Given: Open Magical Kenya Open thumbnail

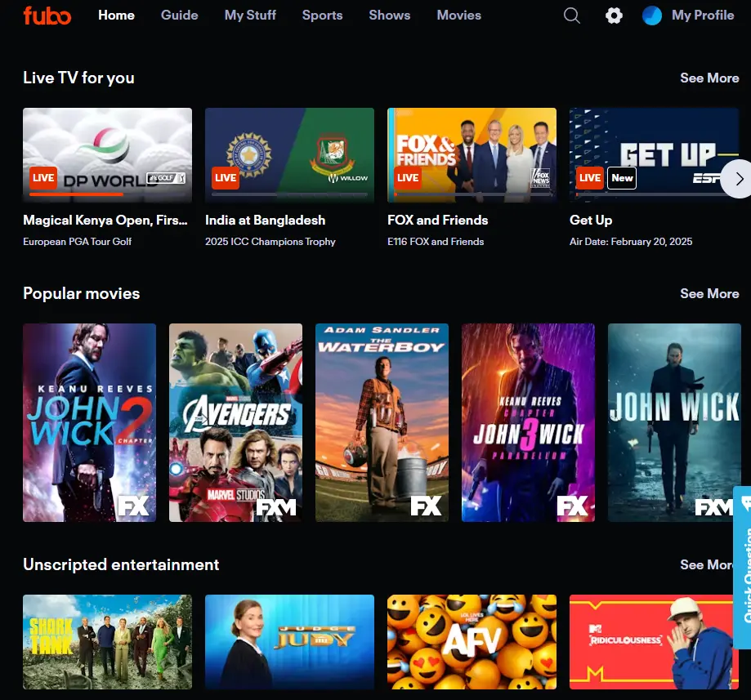Looking at the screenshot, I should (x=107, y=155).
